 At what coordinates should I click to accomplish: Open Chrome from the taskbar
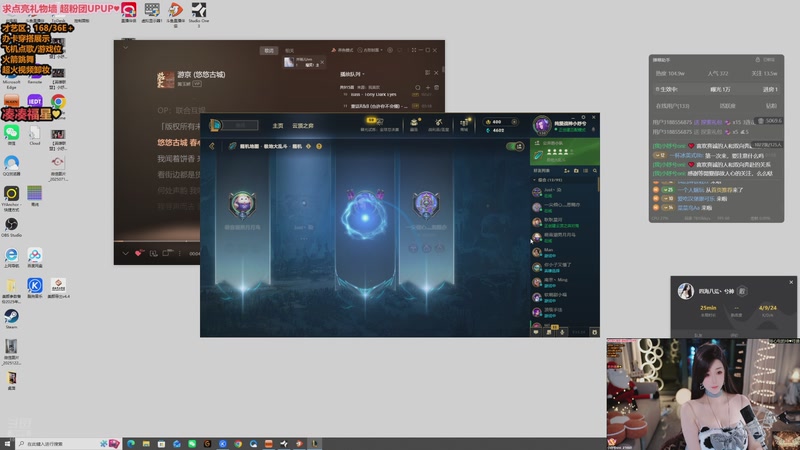point(238,444)
